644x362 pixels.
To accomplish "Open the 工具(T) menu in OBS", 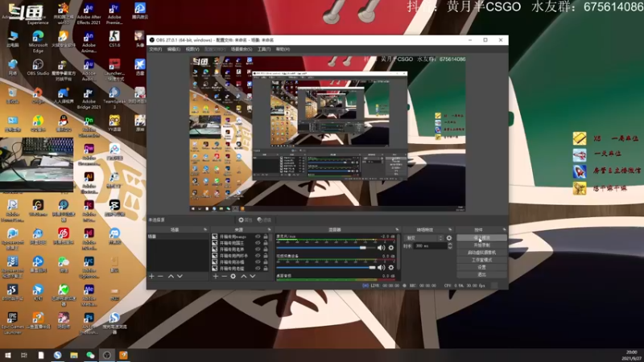I will pos(264,49).
